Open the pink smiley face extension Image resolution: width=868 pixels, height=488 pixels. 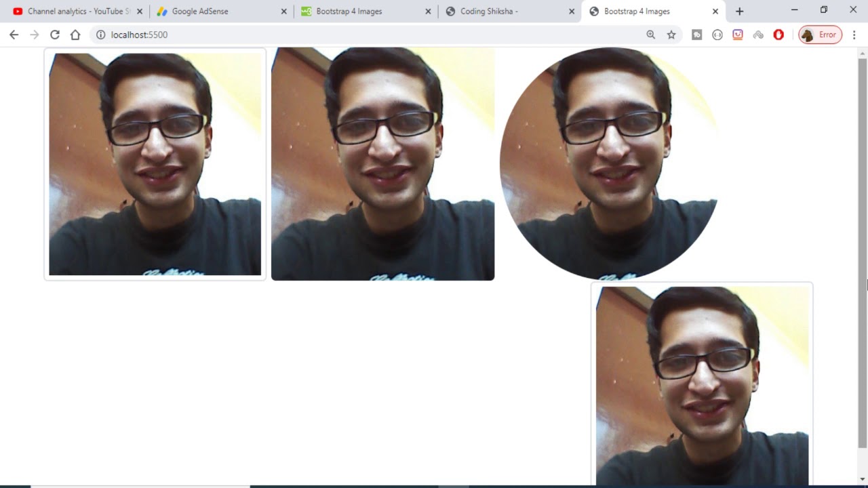pyautogui.click(x=738, y=35)
